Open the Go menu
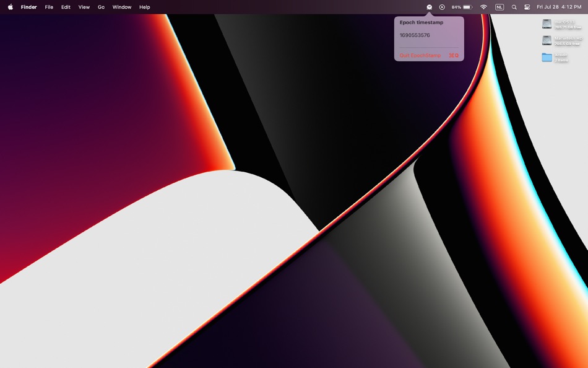 pos(101,7)
